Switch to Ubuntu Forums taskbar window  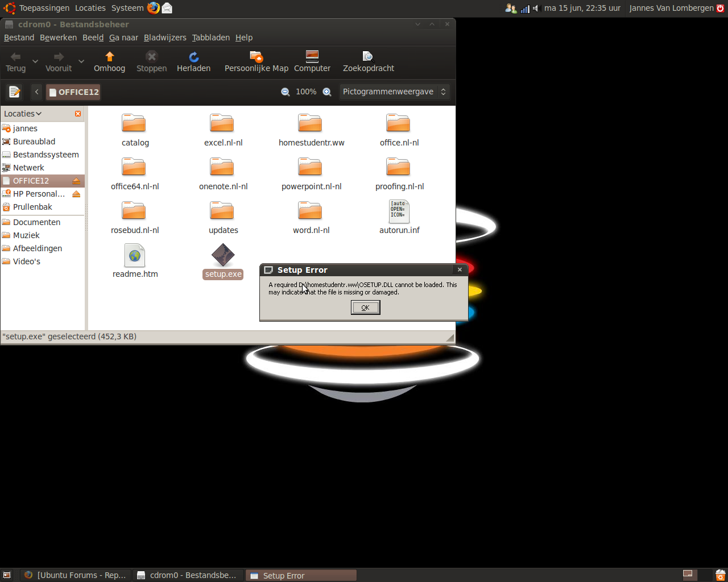point(76,575)
